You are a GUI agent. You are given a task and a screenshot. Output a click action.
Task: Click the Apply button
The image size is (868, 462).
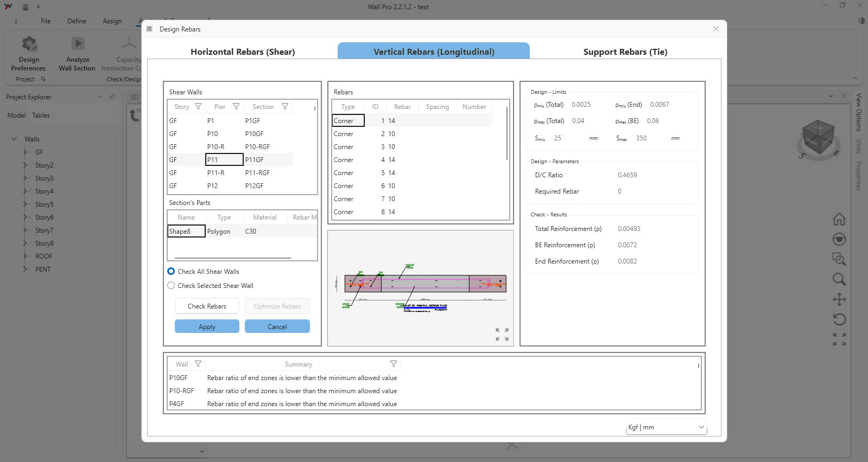(x=207, y=326)
